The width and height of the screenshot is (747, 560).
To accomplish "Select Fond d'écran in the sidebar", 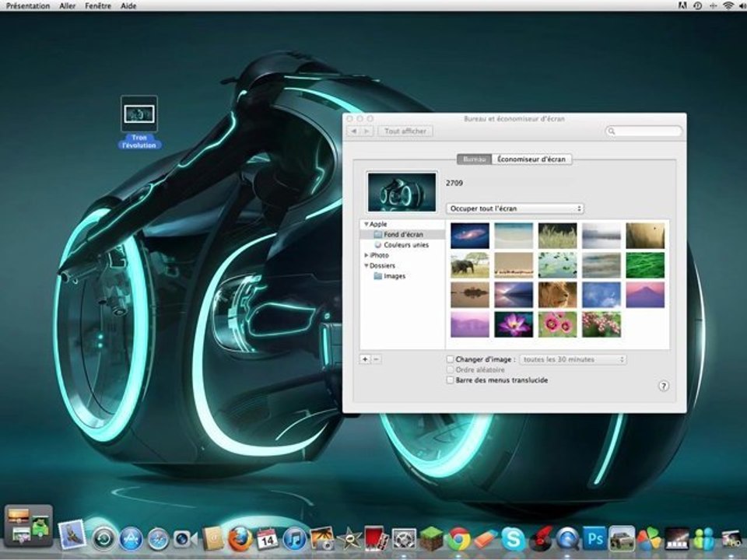I will point(402,234).
